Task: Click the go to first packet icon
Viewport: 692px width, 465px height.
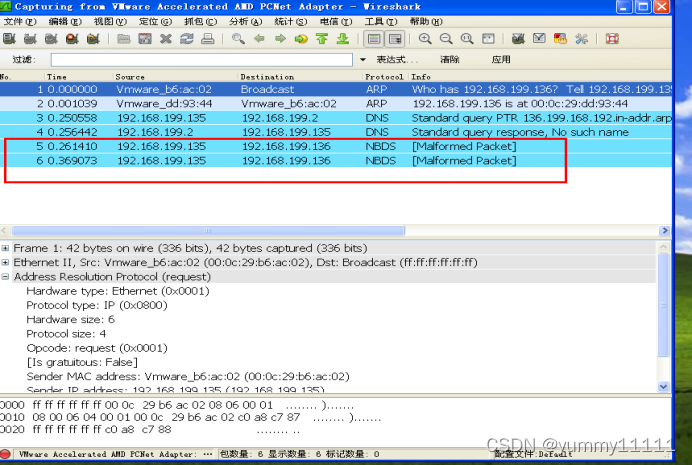Action: point(322,39)
